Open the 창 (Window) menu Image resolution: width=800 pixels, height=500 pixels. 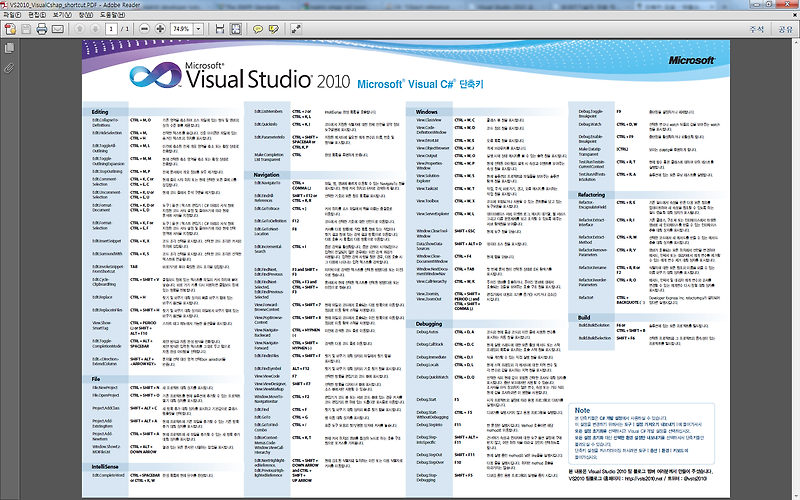[x=85, y=15]
